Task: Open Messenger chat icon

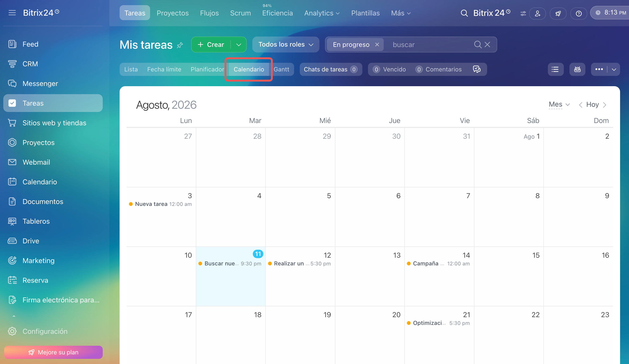Action: point(12,84)
